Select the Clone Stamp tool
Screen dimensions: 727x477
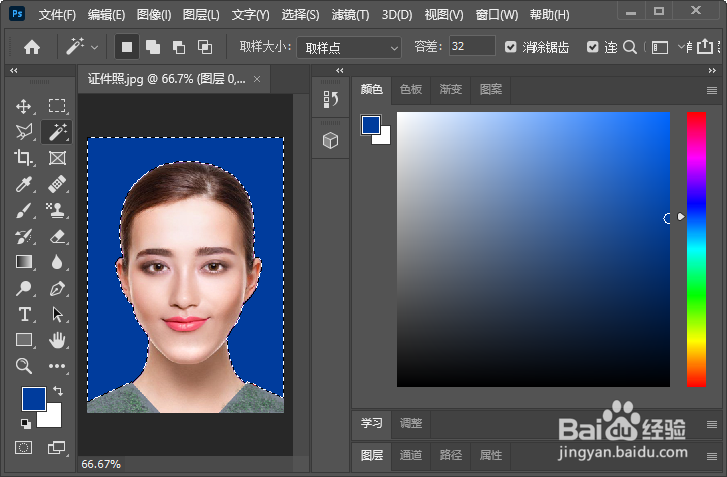pyautogui.click(x=57, y=210)
